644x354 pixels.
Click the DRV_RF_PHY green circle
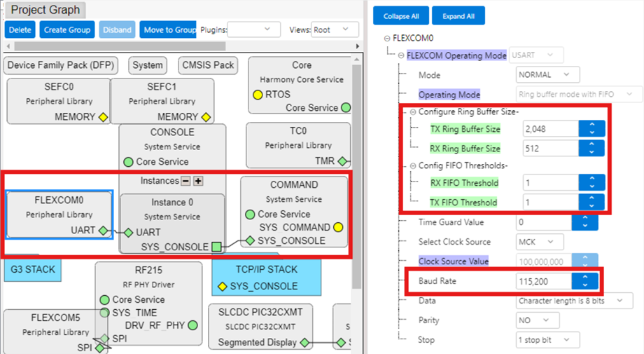click(192, 325)
